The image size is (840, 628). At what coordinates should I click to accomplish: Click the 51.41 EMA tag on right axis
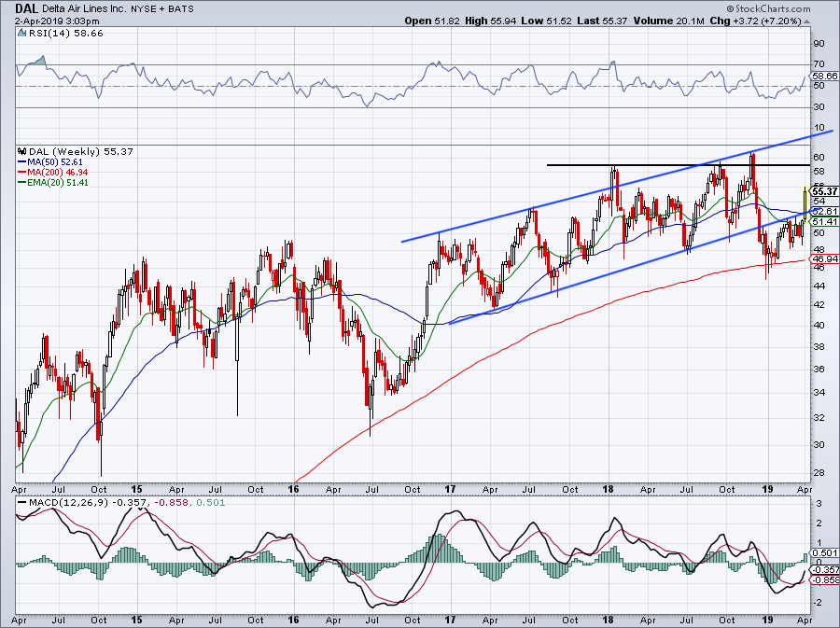(825, 222)
